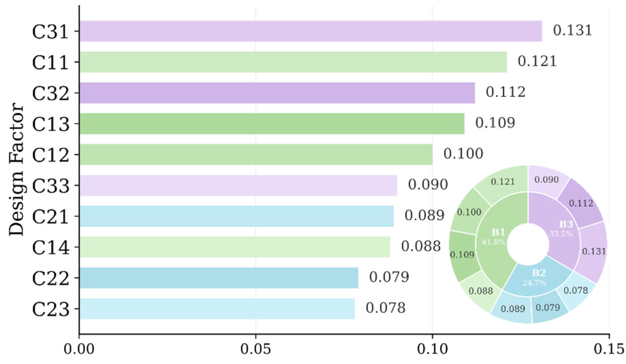Click the C22 bar valued 0.079
Image resolution: width=626 pixels, height=364 pixels.
click(x=219, y=278)
